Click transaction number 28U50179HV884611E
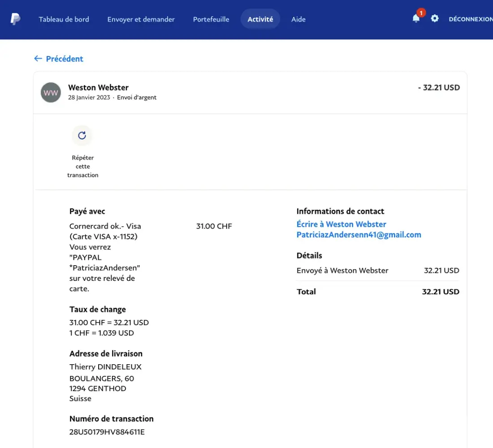This screenshot has height=448, width=493. coord(107,432)
